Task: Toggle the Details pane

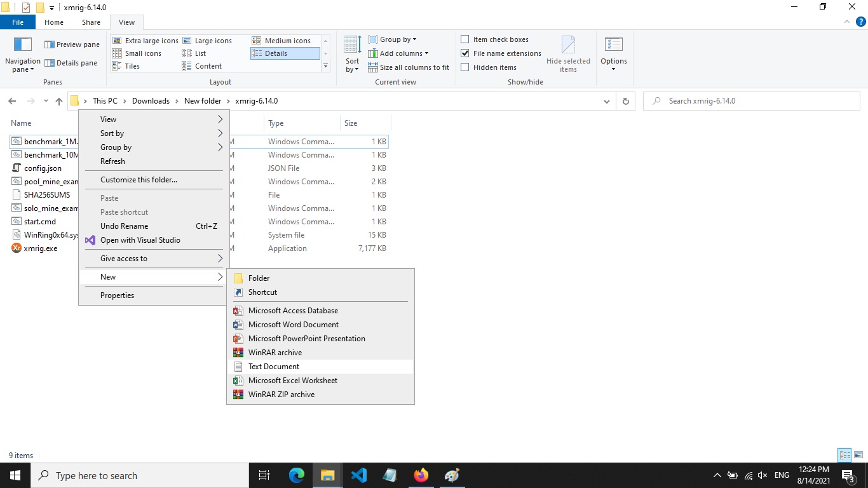Action: point(71,63)
